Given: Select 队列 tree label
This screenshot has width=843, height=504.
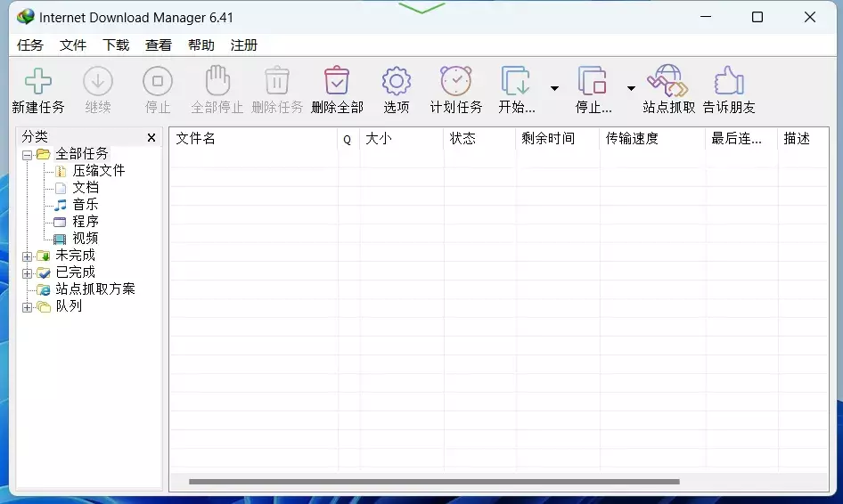Looking at the screenshot, I should tap(69, 306).
